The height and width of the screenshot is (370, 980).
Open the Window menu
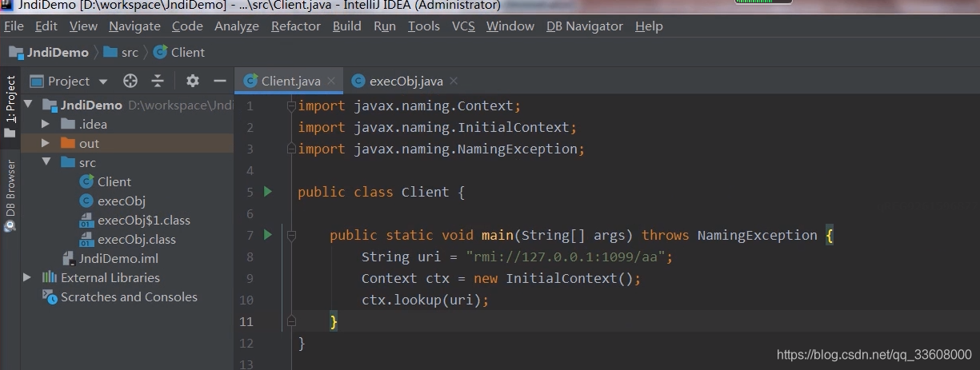coord(510,26)
